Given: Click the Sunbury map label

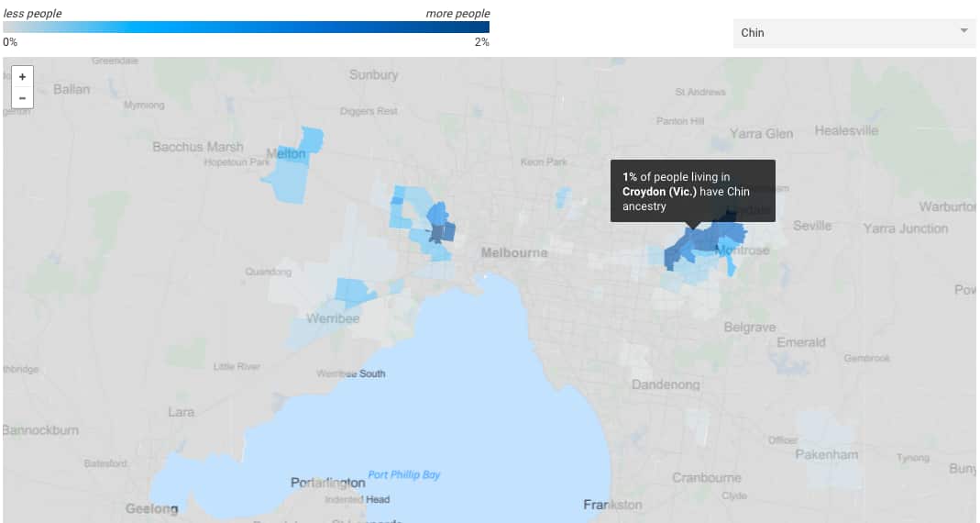Looking at the screenshot, I should (373, 74).
